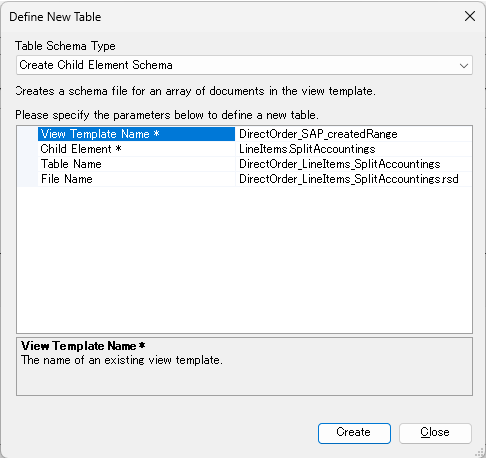
Task: Select the View Template Name row label
Action: click(x=136, y=134)
